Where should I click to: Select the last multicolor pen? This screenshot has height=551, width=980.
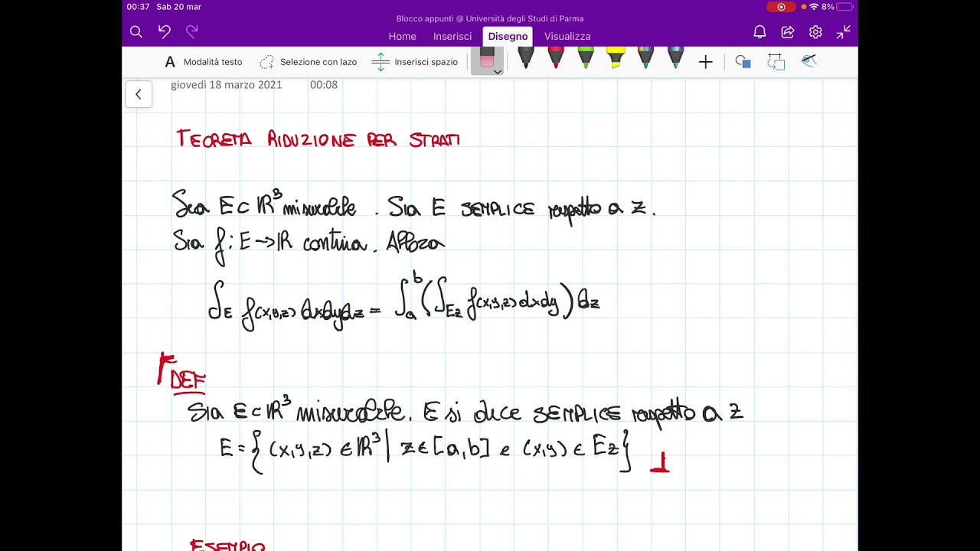pos(675,58)
